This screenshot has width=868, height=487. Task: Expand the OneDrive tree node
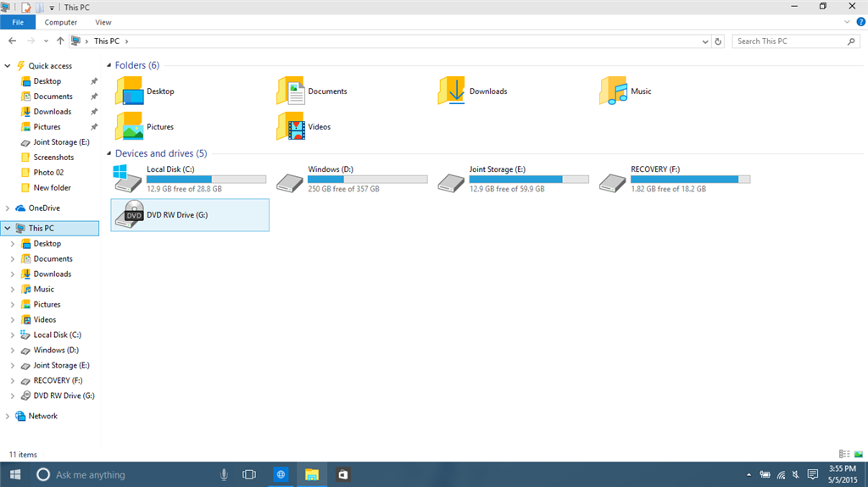pos(7,208)
